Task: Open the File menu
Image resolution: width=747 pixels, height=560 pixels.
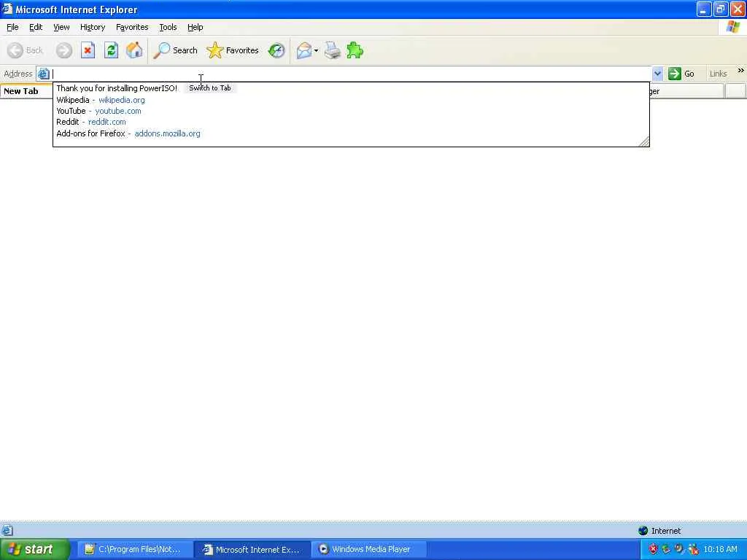Action: tap(12, 27)
